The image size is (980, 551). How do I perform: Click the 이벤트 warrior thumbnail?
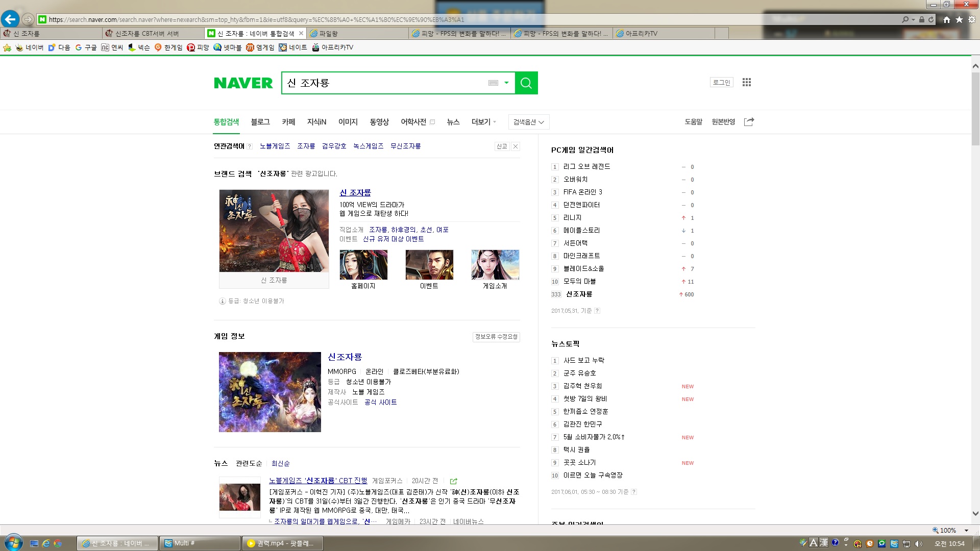click(x=429, y=264)
